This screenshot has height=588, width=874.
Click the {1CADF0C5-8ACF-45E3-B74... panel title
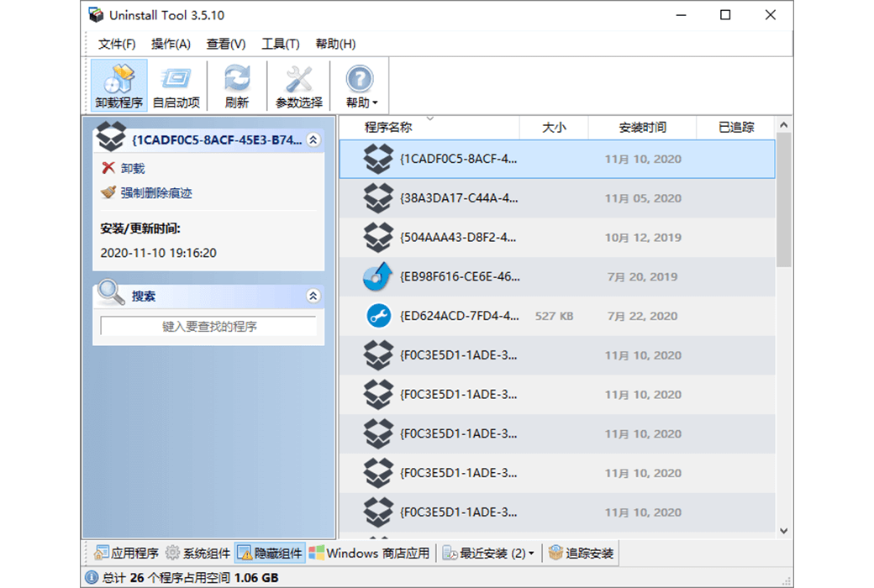(217, 140)
